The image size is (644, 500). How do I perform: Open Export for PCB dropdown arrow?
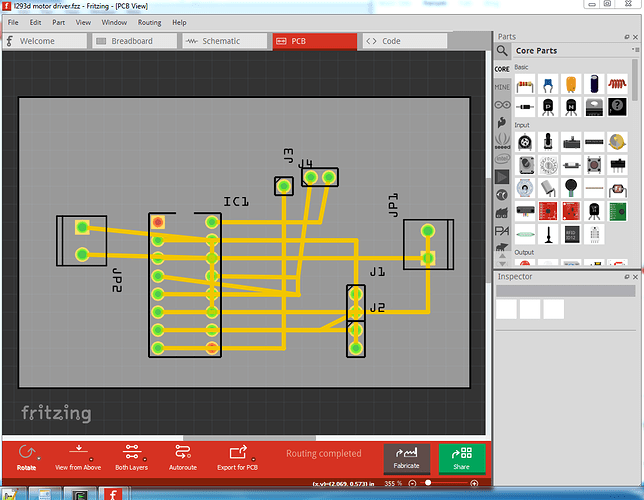[x=253, y=459]
